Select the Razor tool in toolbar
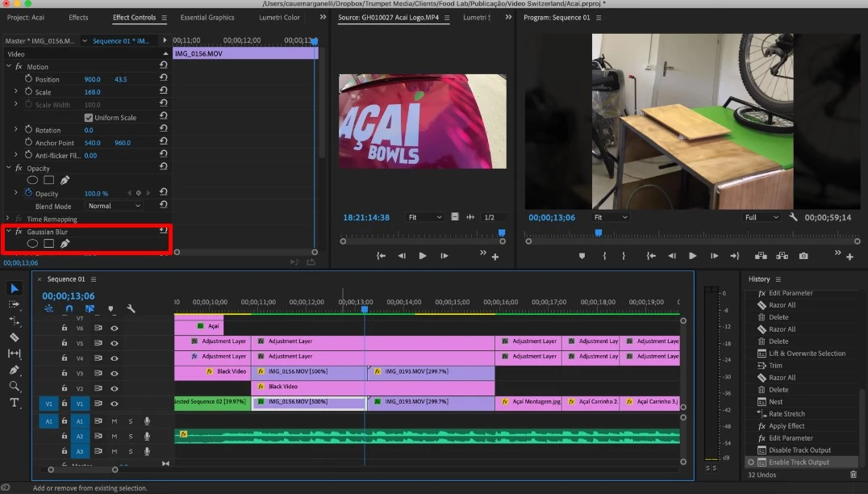 tap(14, 337)
